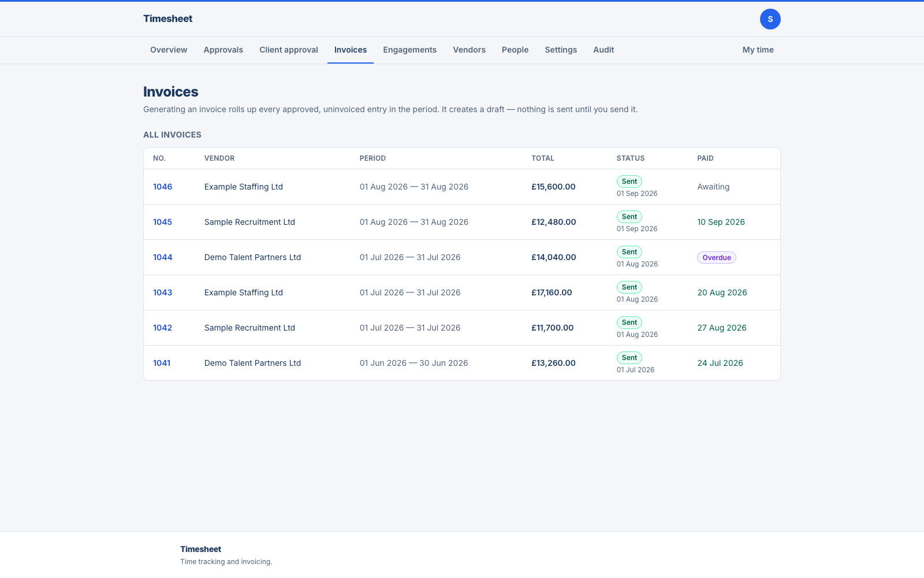Click the Timesheet logo in header

tap(167, 18)
